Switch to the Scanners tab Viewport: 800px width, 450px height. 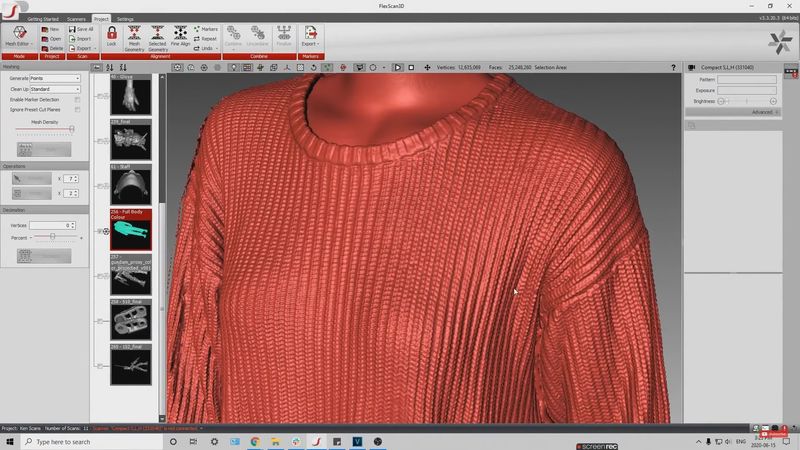74,19
